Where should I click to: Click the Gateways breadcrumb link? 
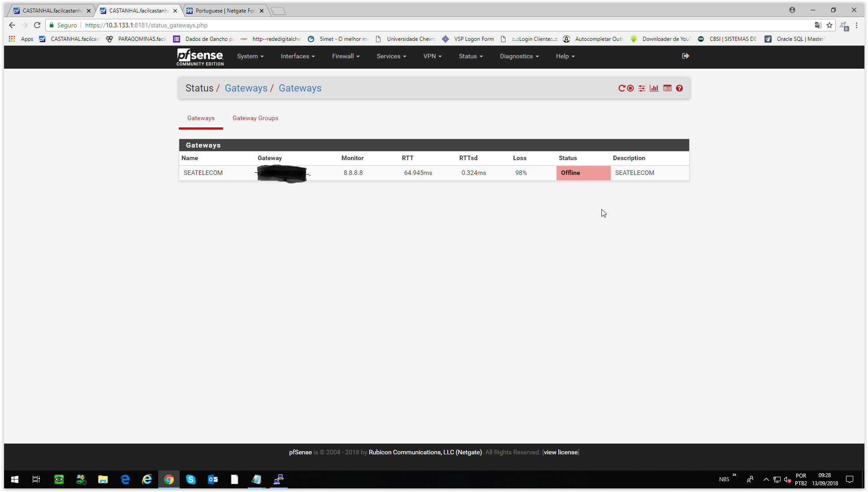pos(246,88)
